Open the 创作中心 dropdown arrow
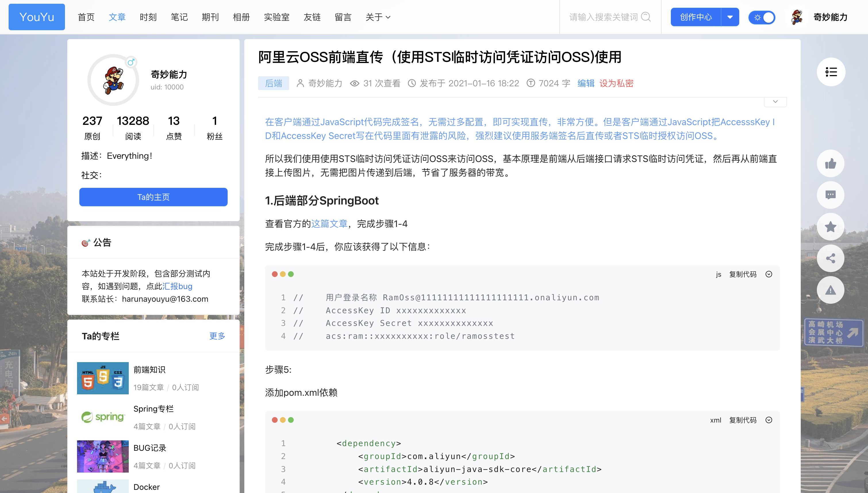This screenshot has height=493, width=868. [730, 17]
